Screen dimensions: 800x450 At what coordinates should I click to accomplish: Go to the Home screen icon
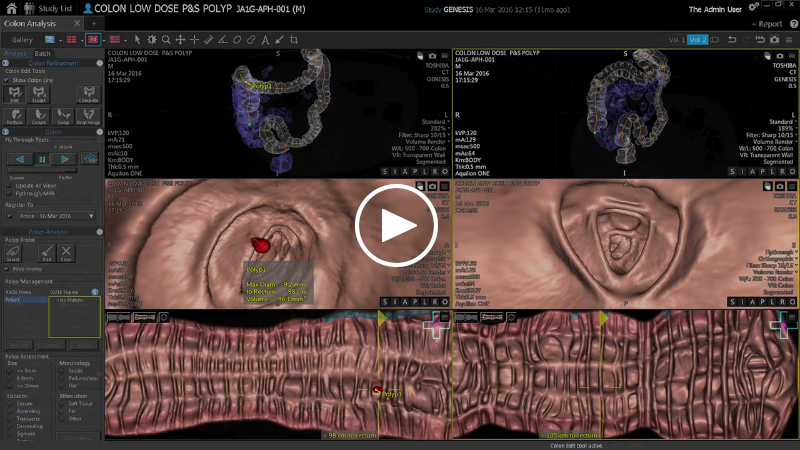[11, 8]
